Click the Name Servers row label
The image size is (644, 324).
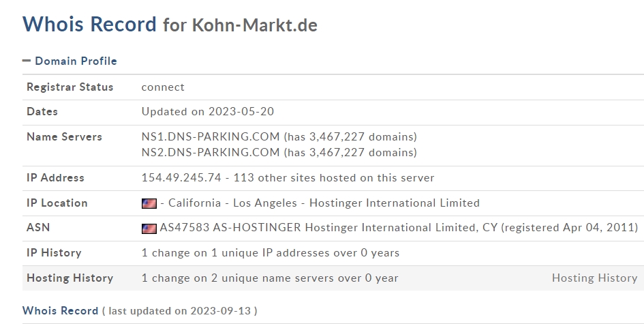click(x=64, y=136)
